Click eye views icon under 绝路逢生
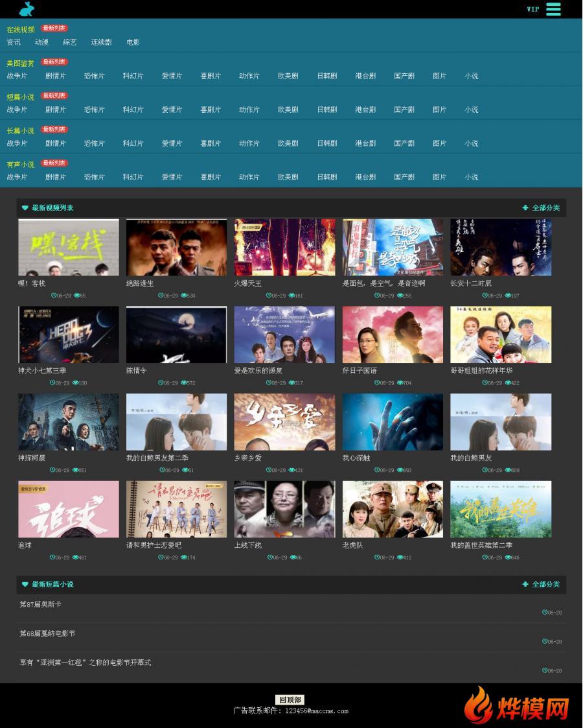The width and height of the screenshot is (583, 728). [184, 296]
